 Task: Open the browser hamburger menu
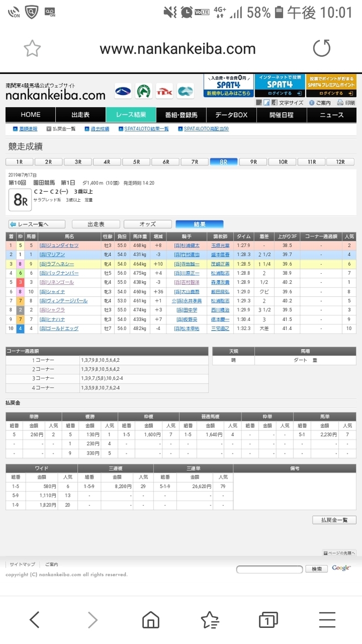click(327, 620)
